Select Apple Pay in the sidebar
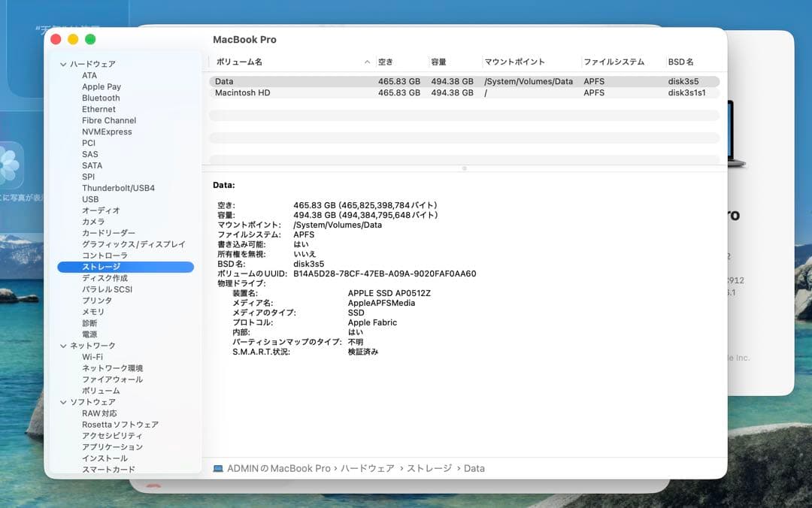812x508 pixels. tap(101, 87)
